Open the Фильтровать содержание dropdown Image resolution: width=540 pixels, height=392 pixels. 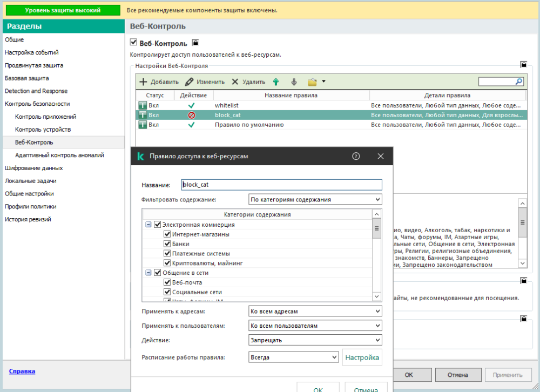315,200
